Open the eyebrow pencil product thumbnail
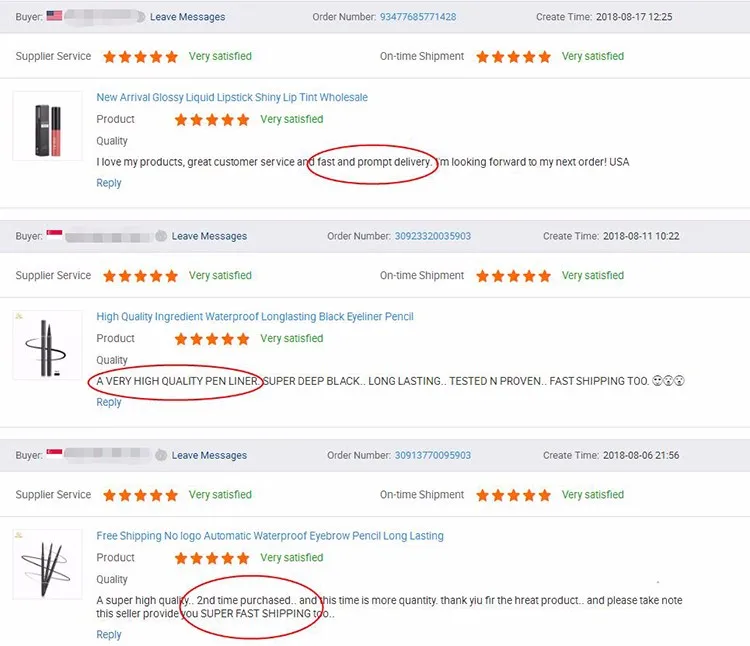The width and height of the screenshot is (750, 646). click(x=47, y=564)
